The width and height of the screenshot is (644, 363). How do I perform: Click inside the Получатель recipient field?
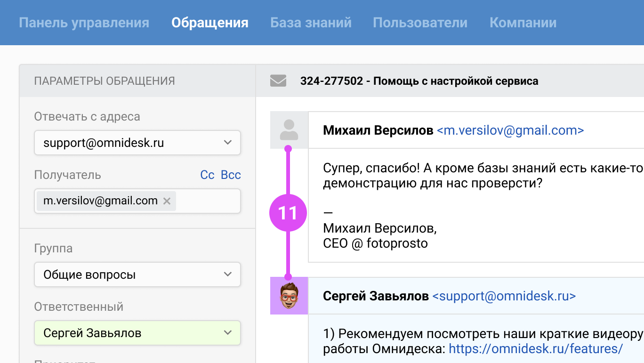coord(207,201)
